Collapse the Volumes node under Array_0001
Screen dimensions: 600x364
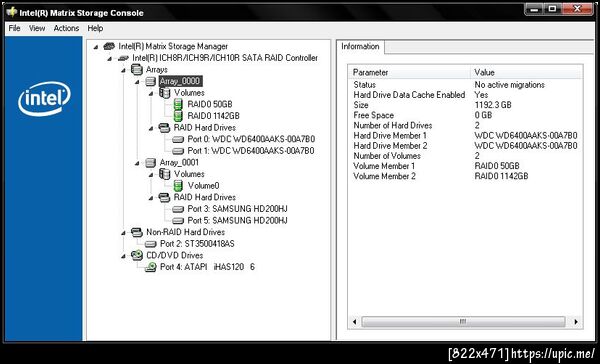click(x=151, y=175)
